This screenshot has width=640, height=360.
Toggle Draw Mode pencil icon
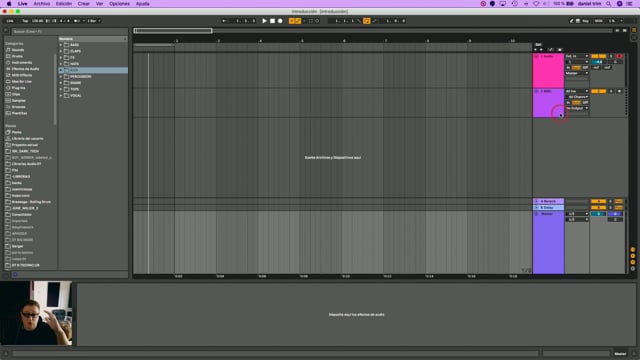pyautogui.click(x=571, y=21)
